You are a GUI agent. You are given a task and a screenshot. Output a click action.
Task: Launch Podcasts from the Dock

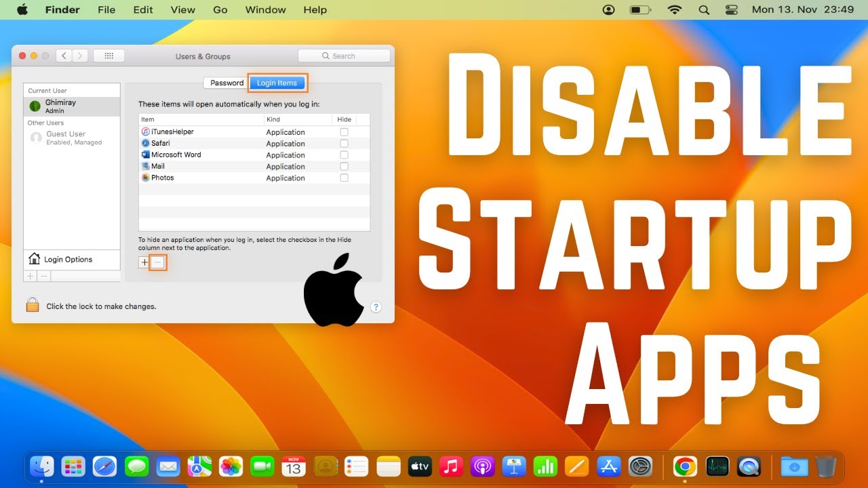coord(483,466)
